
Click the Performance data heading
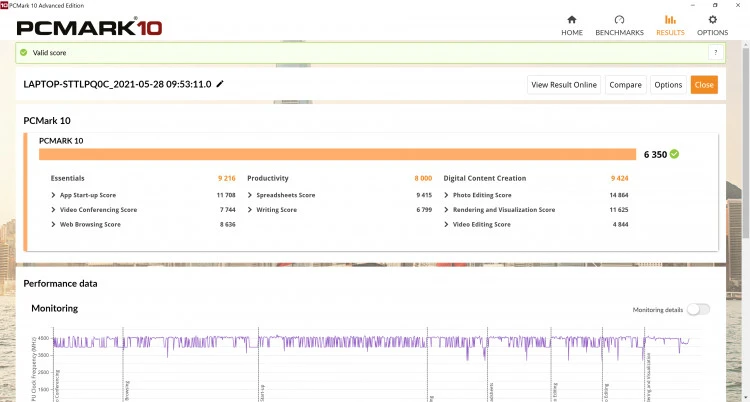pos(60,283)
